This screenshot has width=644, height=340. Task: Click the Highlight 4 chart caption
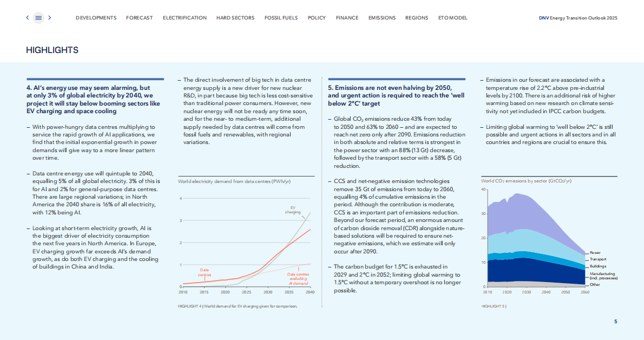click(x=238, y=306)
